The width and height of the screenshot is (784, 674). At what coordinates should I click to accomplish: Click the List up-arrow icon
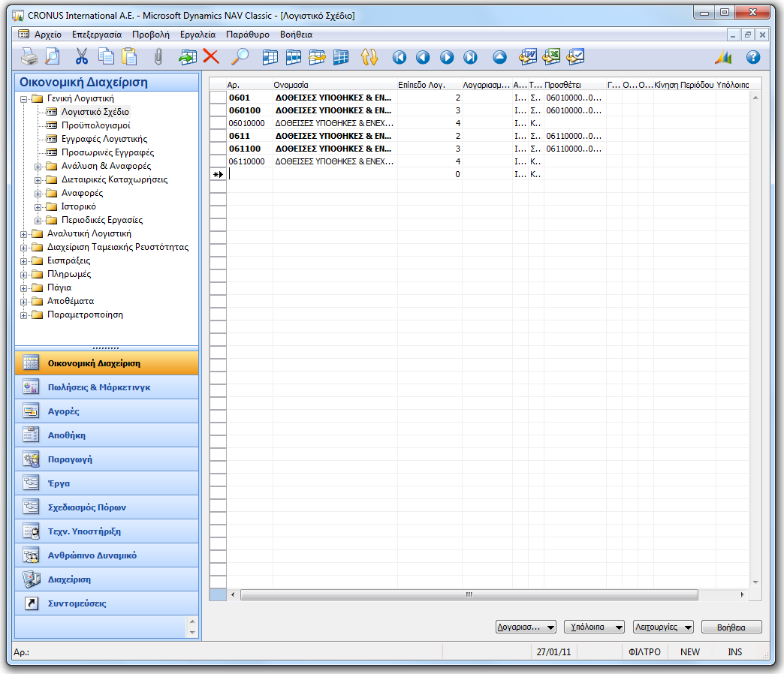pyautogui.click(x=499, y=58)
